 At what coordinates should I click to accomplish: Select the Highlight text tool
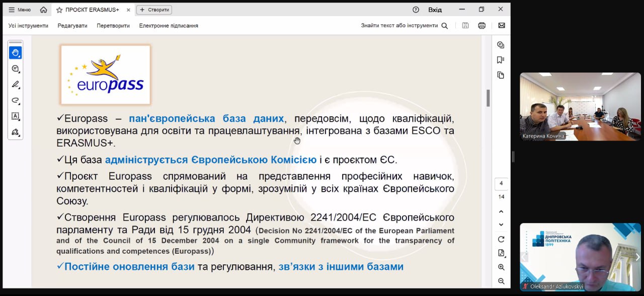click(x=15, y=85)
